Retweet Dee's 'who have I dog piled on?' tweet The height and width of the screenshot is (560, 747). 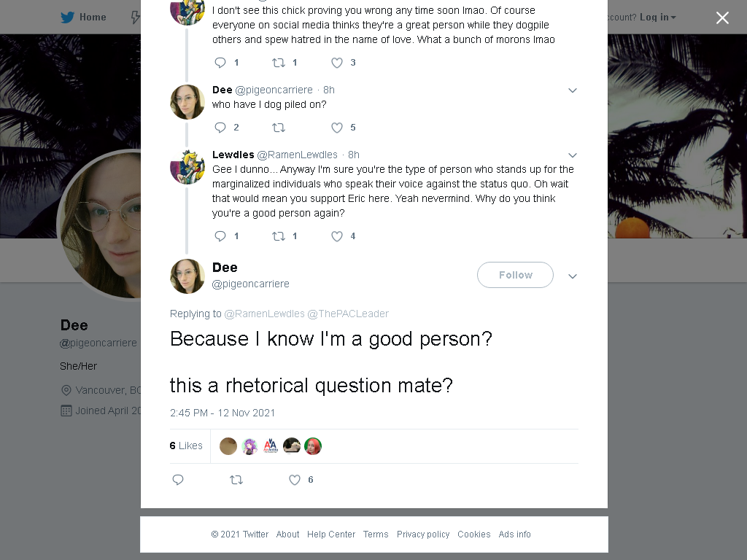279,127
